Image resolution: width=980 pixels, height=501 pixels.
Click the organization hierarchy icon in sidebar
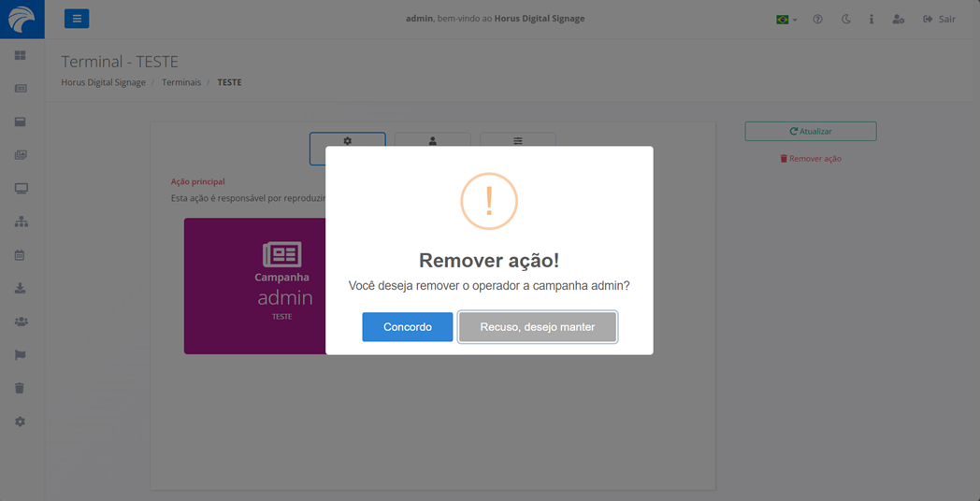(21, 222)
